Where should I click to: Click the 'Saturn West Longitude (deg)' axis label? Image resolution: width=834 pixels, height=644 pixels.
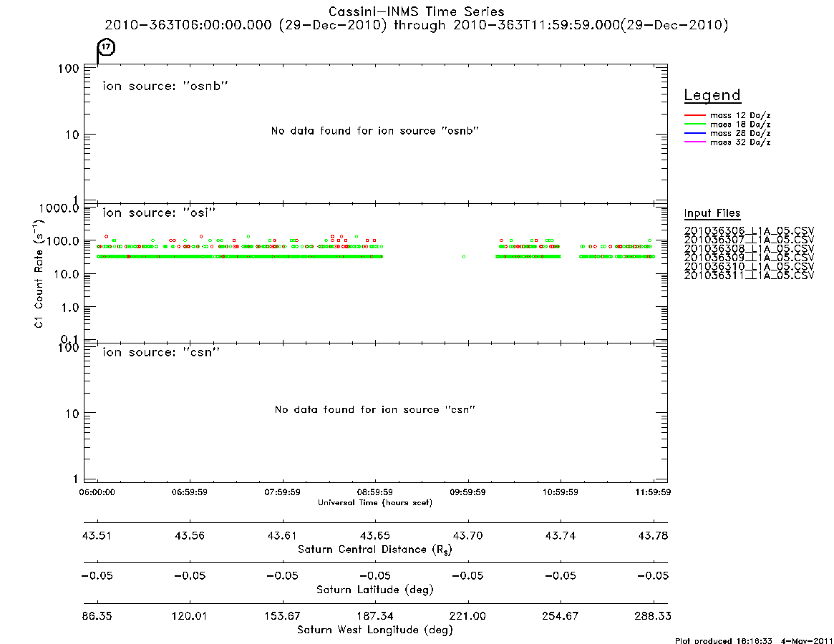click(375, 630)
